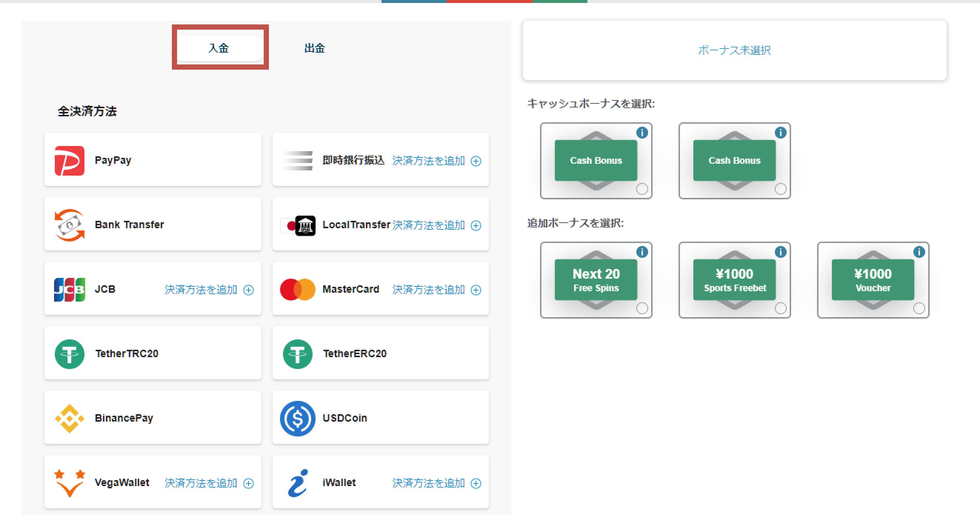
Task: Select the USDCoin icon
Action: coord(298,418)
